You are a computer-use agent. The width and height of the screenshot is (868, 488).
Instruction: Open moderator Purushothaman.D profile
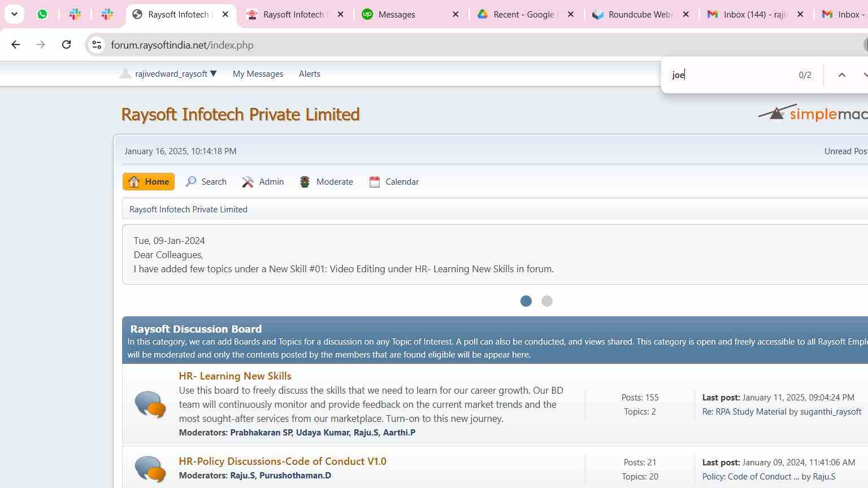295,476
